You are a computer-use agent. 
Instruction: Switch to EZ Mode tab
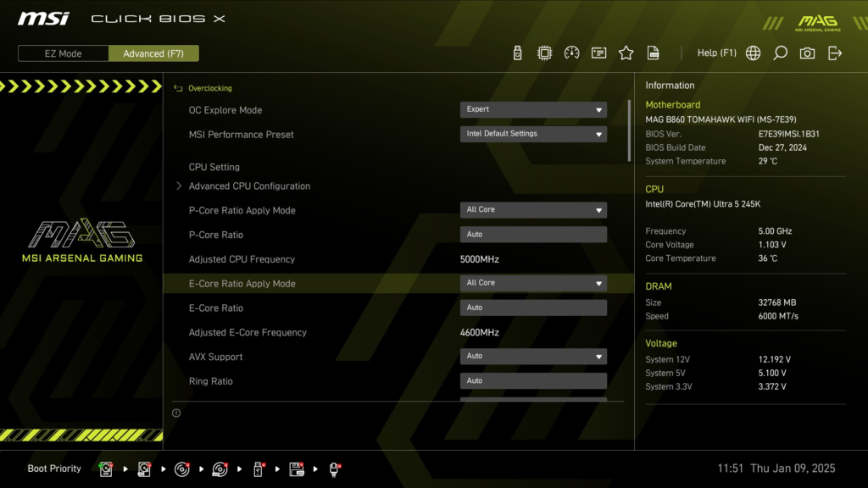tap(62, 53)
